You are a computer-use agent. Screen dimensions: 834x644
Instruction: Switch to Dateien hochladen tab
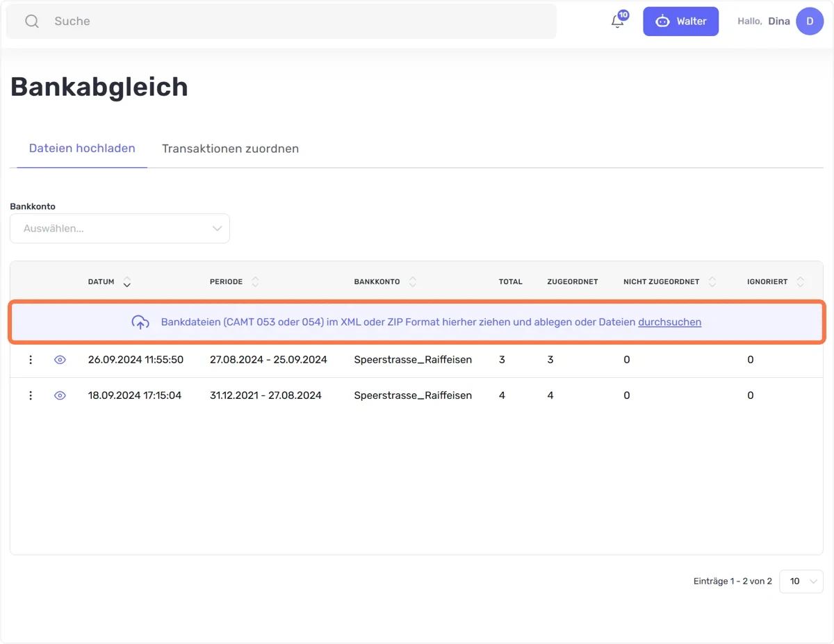coord(82,149)
